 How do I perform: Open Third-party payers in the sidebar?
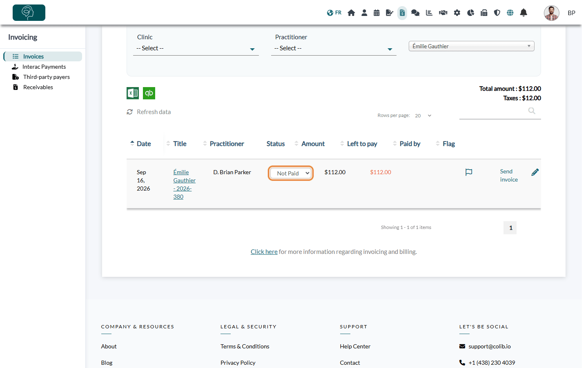point(46,77)
